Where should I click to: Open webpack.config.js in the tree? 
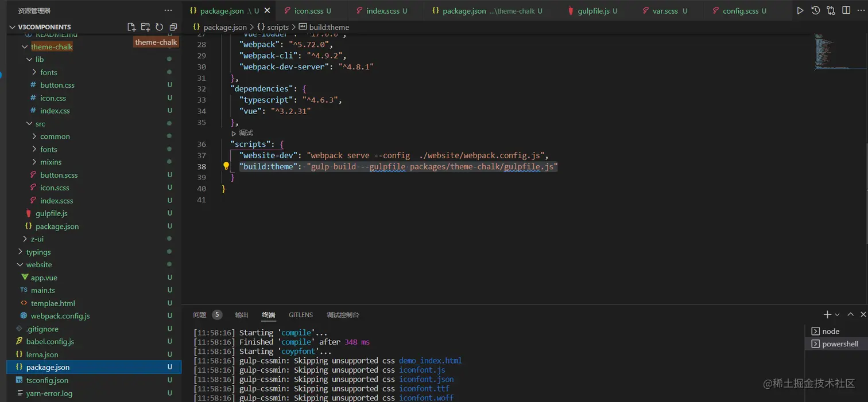tap(60, 316)
